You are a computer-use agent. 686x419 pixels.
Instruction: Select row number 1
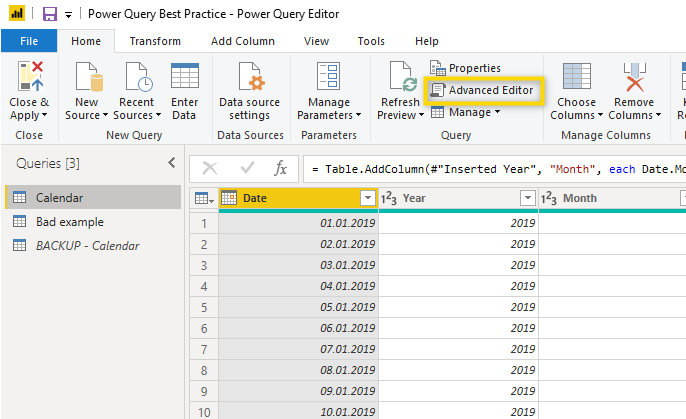coord(204,223)
